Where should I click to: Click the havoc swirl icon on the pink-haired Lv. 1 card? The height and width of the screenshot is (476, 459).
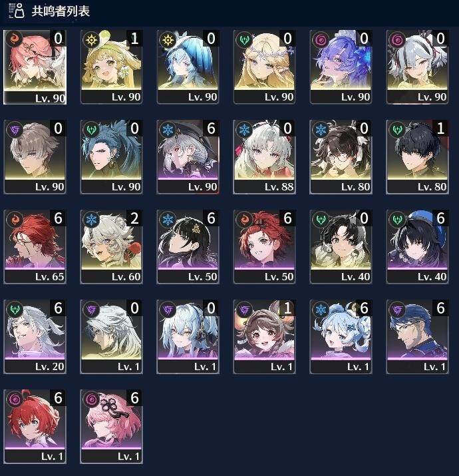(91, 399)
